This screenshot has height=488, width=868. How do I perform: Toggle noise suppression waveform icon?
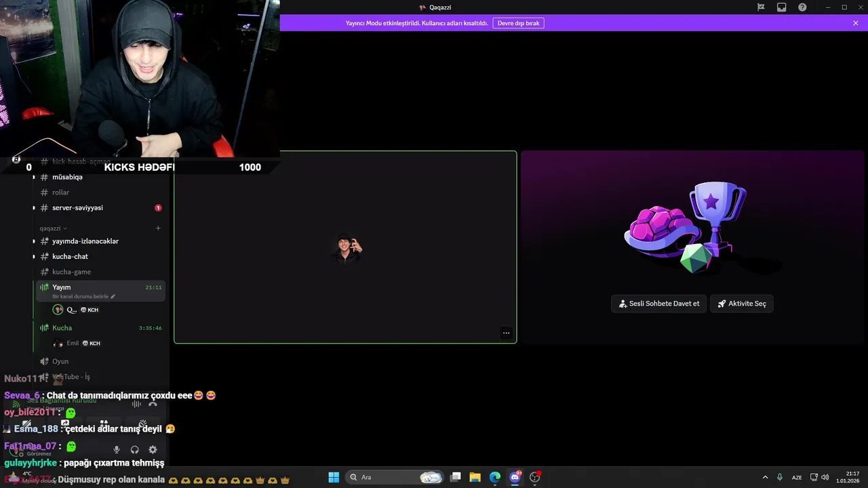[x=136, y=404]
